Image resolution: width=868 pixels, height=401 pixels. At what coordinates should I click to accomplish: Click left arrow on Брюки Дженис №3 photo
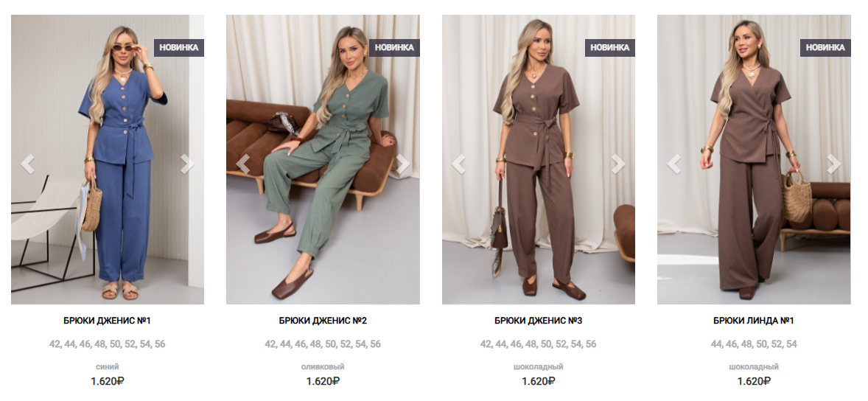[458, 164]
